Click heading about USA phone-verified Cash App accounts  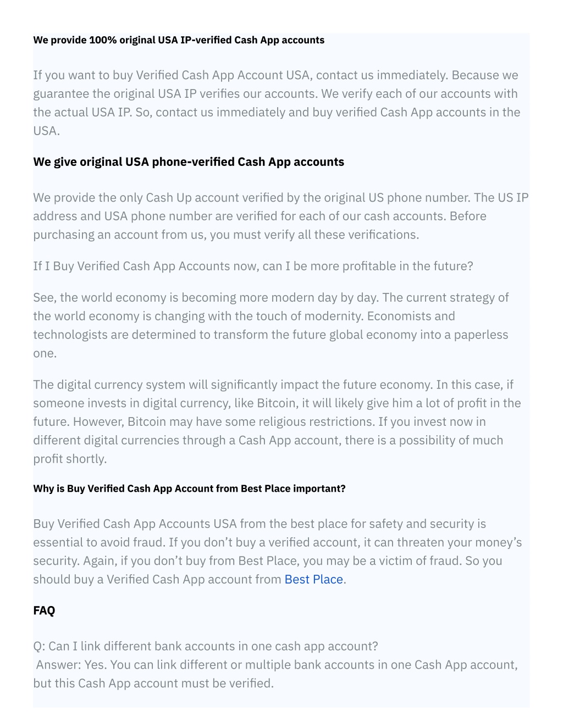point(189,162)
